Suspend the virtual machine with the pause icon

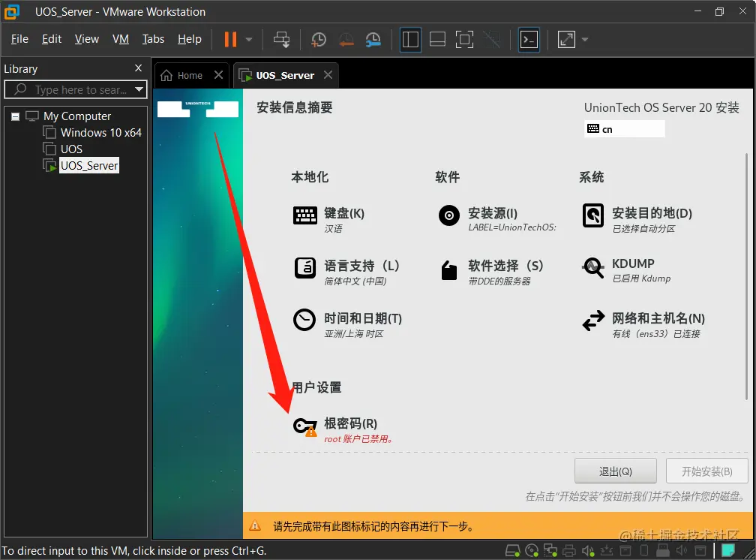229,39
